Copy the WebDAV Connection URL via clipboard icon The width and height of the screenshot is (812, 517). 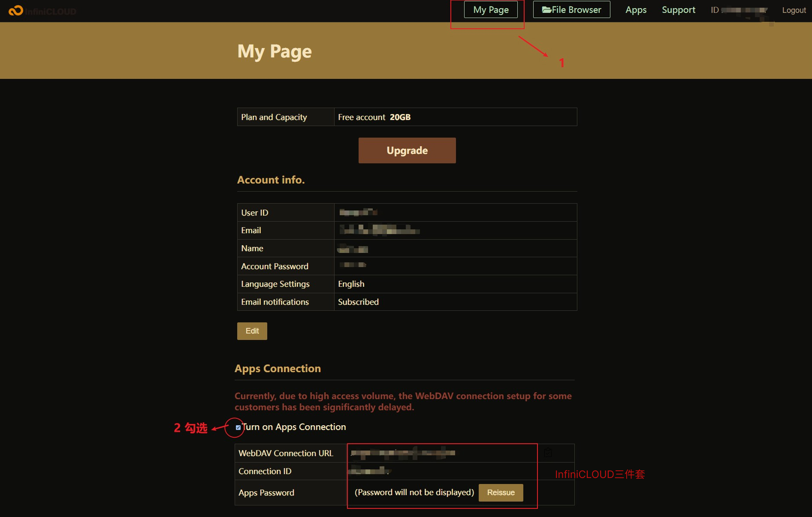click(x=548, y=453)
